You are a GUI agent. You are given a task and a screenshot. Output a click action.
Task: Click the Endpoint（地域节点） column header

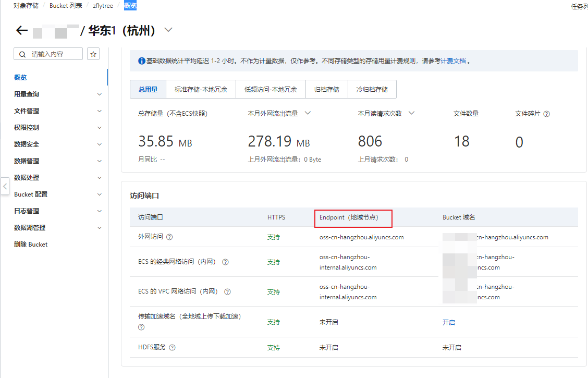tap(349, 217)
